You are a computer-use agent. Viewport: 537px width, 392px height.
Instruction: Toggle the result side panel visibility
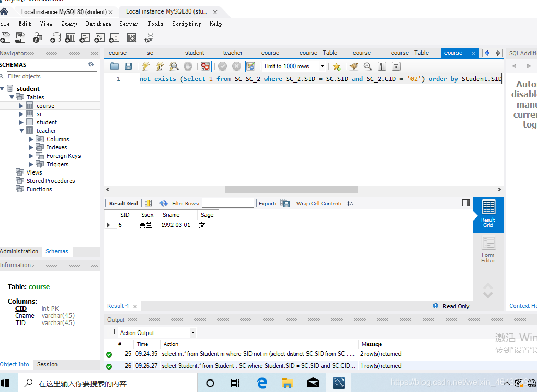point(466,203)
